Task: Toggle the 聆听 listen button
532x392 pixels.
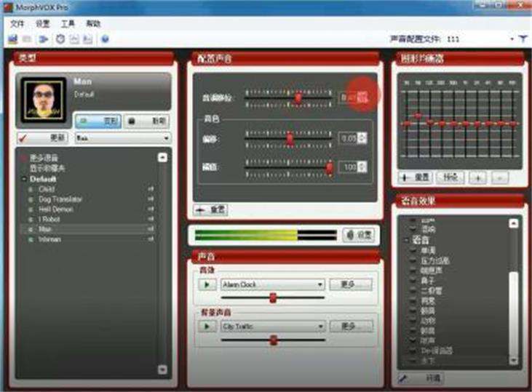Action: pyautogui.click(x=146, y=121)
